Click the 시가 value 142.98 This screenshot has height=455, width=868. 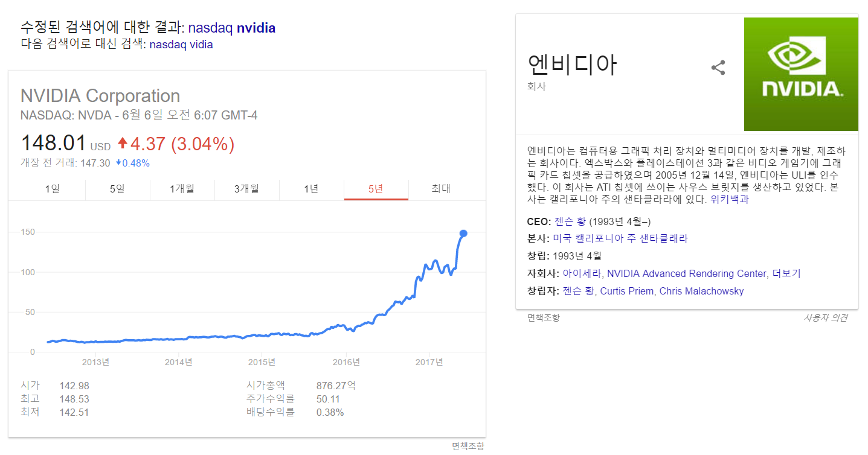74,386
